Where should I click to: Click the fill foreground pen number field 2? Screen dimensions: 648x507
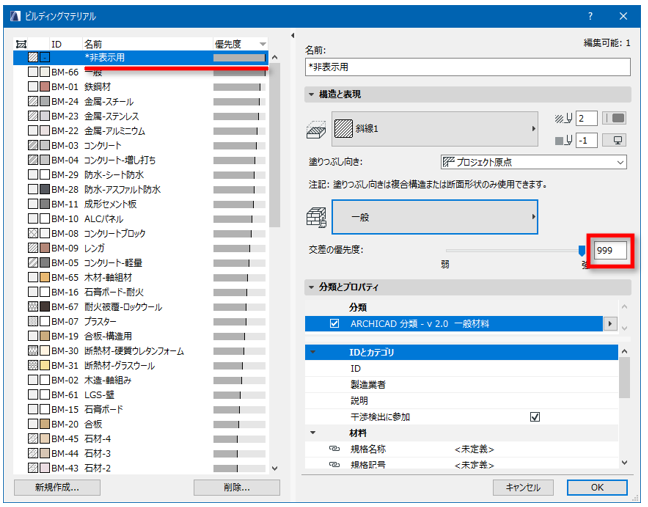[x=586, y=119]
